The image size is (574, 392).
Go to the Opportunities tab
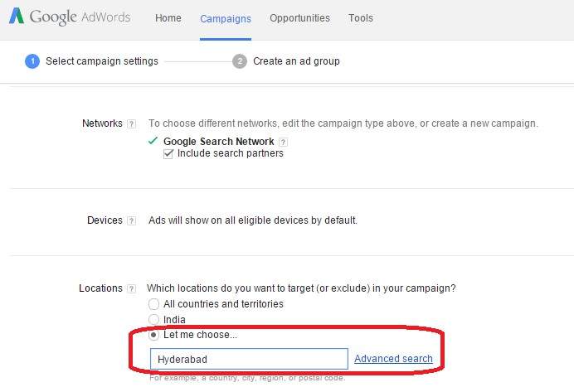pyautogui.click(x=299, y=18)
